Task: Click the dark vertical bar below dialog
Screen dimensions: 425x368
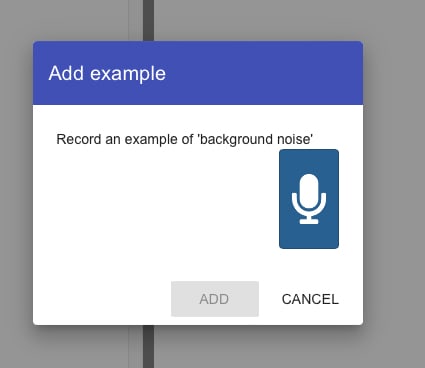Action: (x=149, y=347)
